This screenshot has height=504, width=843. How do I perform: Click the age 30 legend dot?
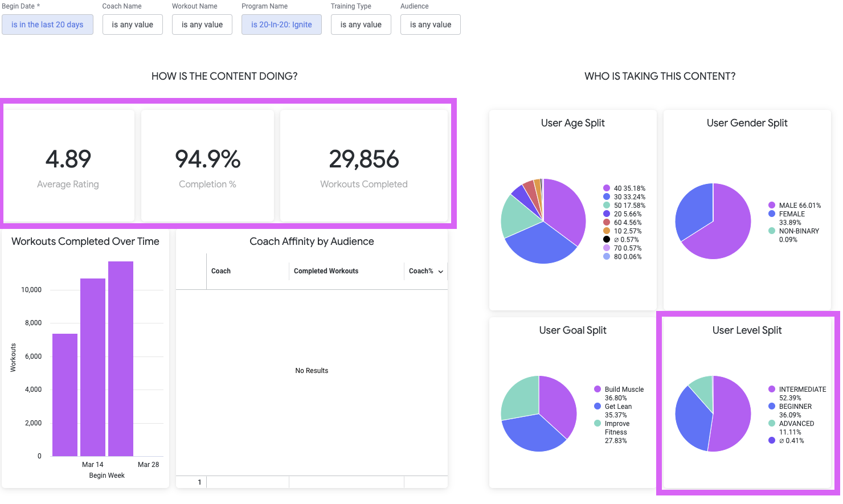pos(607,196)
